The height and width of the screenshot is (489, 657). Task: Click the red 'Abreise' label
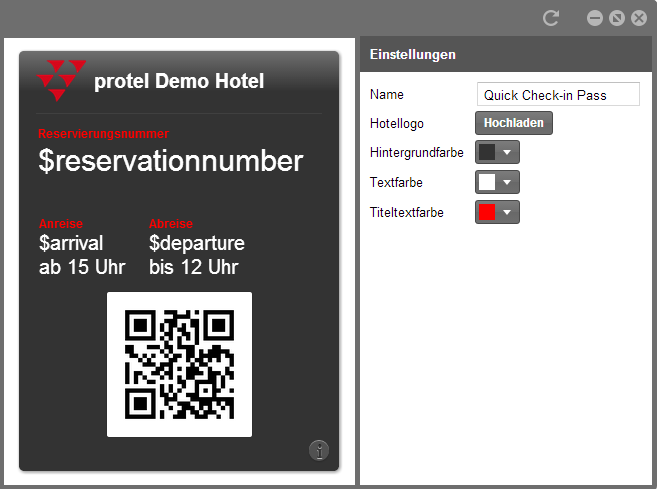[x=171, y=223]
